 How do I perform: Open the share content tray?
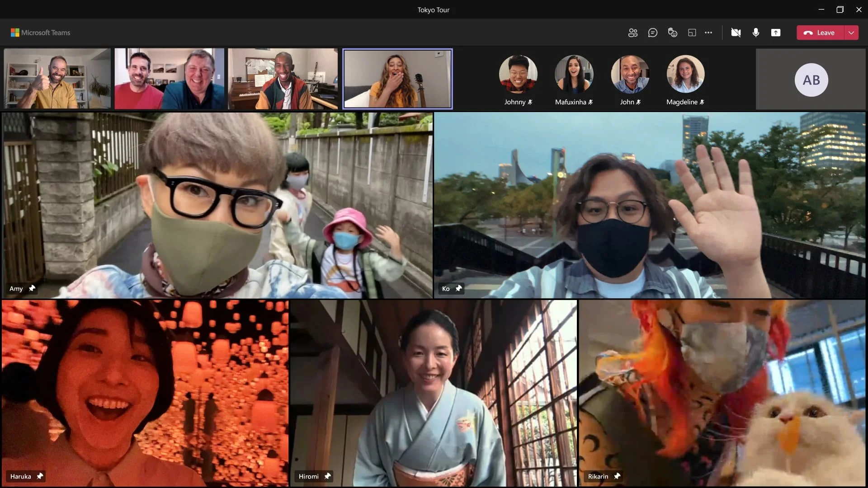pyautogui.click(x=775, y=33)
